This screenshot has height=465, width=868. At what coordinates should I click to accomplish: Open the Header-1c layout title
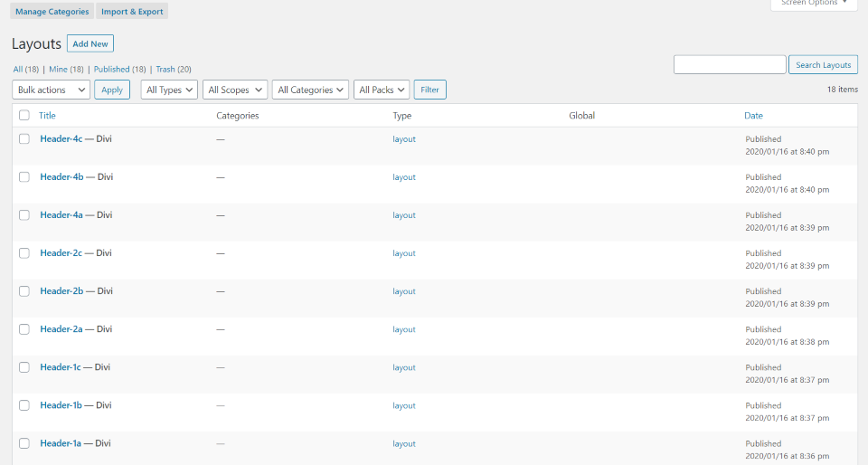point(61,367)
